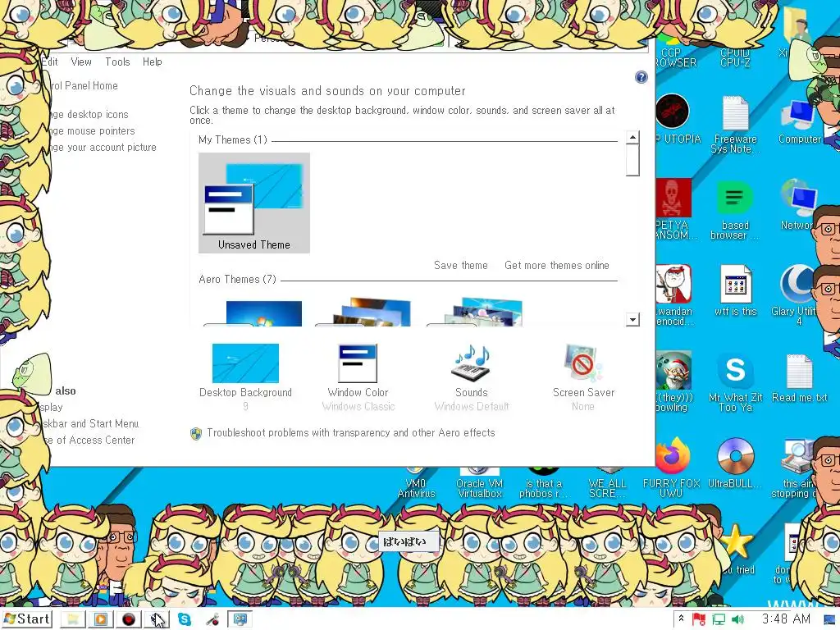
Task: Open Control Panel Home link
Action: pos(83,85)
